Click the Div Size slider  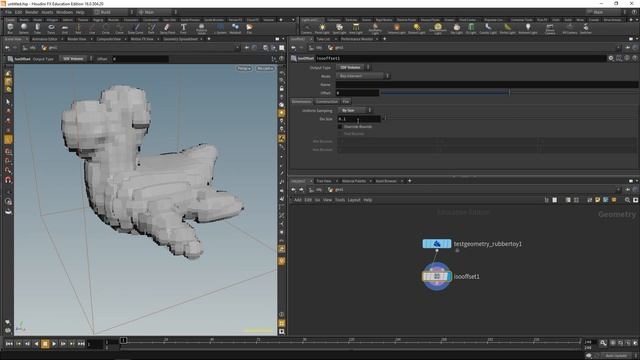point(510,119)
